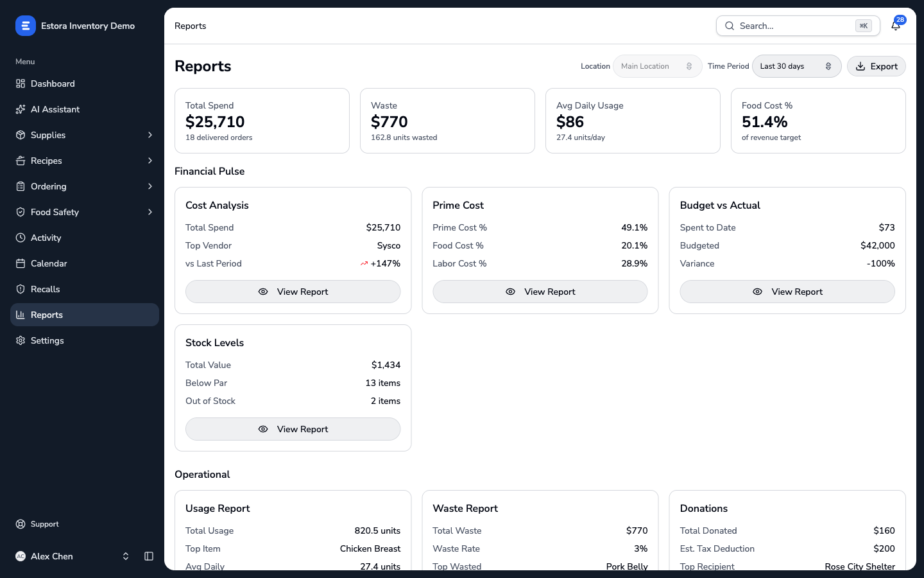The height and width of the screenshot is (578, 924).
Task: Click the Export button
Action: coord(877,66)
